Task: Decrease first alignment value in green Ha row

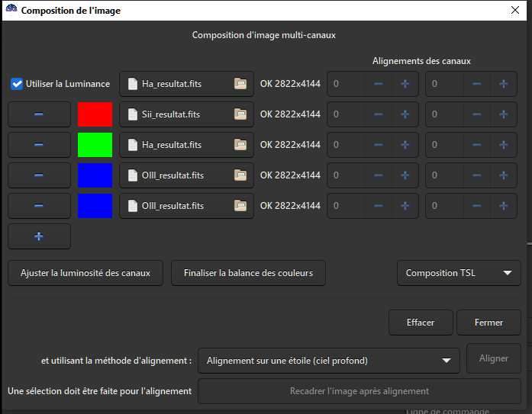Action: coord(379,145)
